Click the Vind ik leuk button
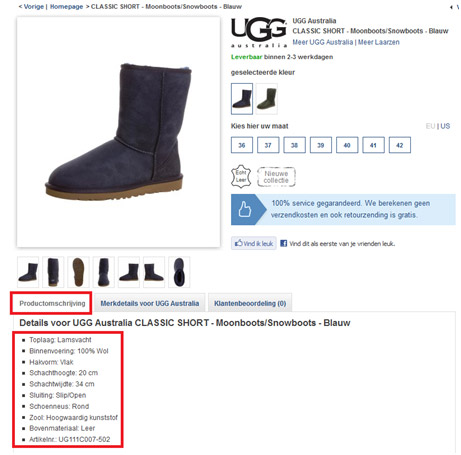This screenshot has width=461, height=455. coord(254,243)
